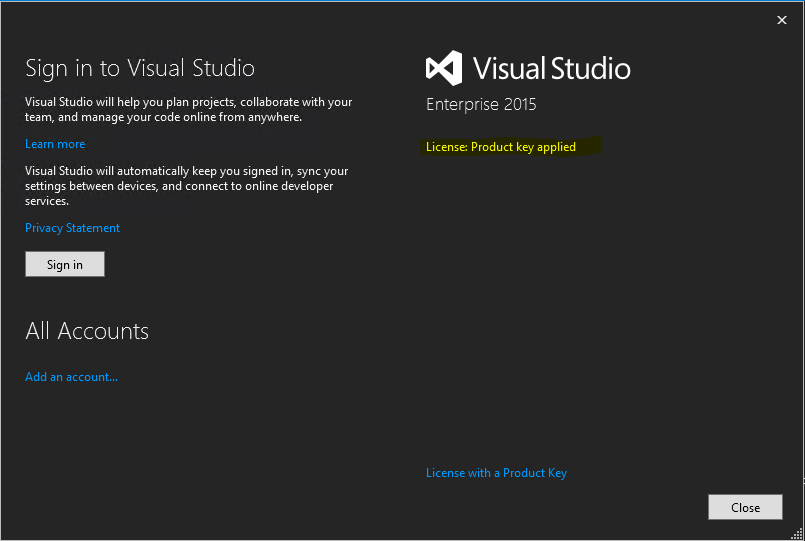Click the Visual Studio product title text
805x541 pixels.
point(552,68)
